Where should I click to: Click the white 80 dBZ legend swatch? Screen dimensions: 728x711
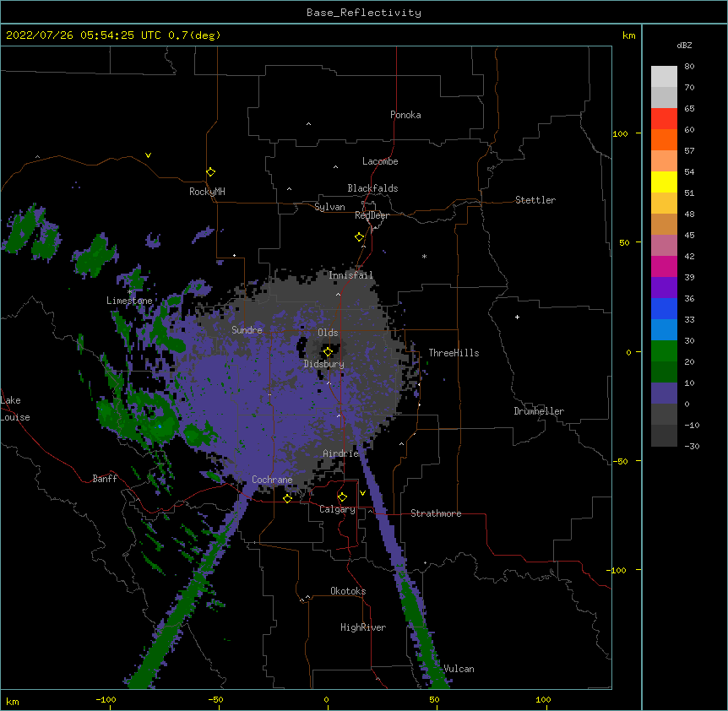click(664, 77)
